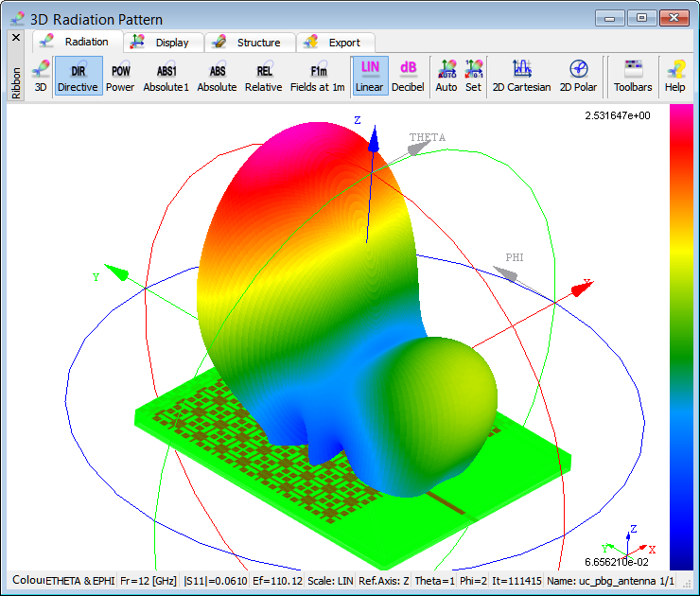Select the Directive display mode

78,76
